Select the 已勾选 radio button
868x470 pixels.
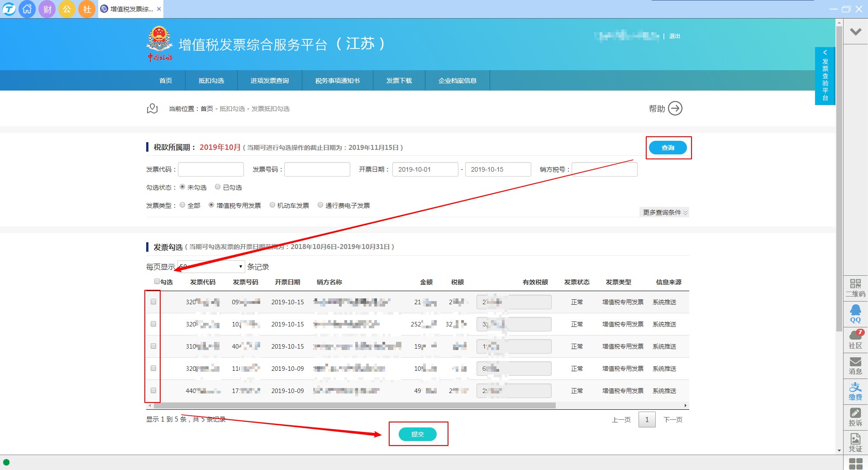tap(218, 187)
